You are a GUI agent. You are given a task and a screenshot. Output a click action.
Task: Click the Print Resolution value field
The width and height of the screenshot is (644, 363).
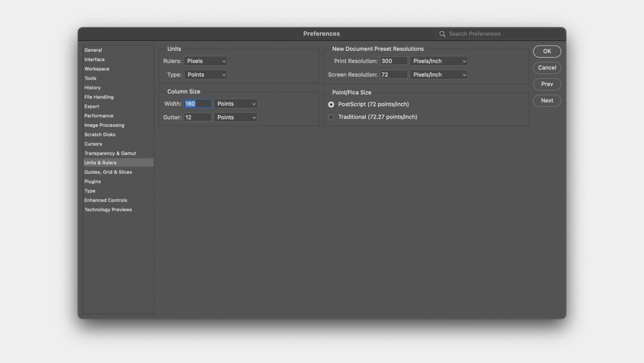pos(393,61)
